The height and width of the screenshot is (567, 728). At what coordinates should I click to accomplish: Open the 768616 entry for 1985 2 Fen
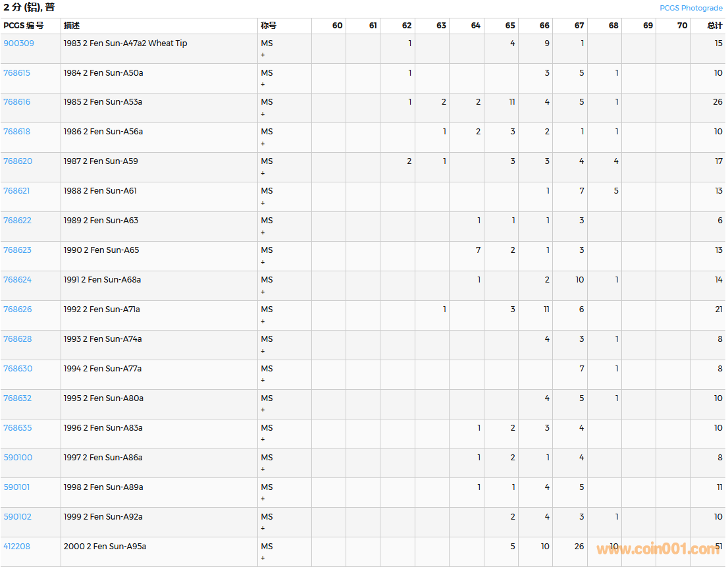(x=16, y=103)
